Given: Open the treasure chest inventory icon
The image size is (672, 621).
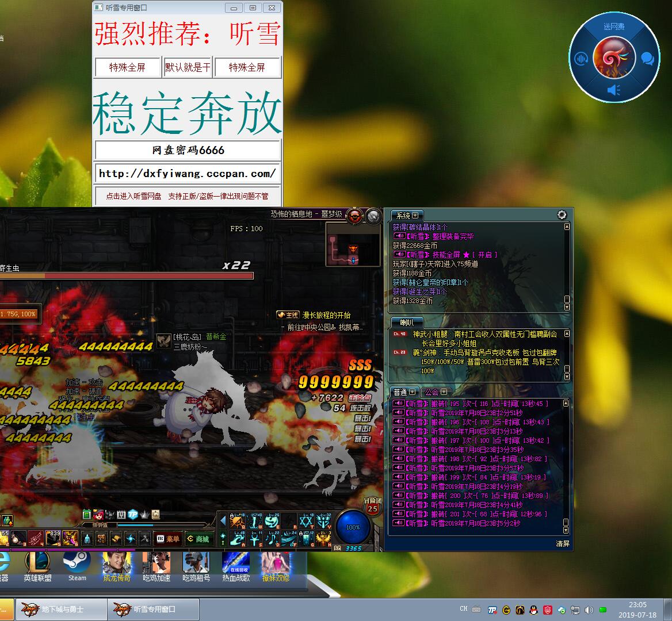Looking at the screenshot, I should click(102, 538).
